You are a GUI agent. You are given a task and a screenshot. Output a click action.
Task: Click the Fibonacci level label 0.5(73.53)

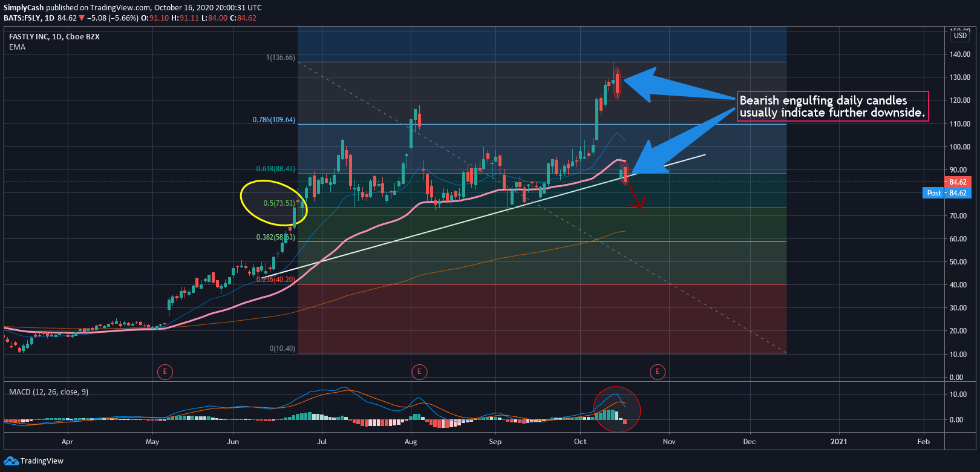point(279,203)
